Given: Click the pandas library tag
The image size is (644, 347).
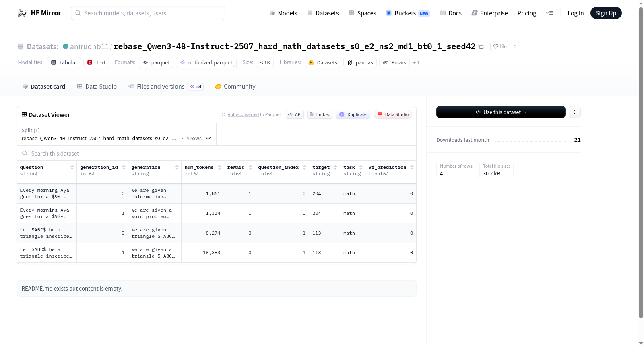Looking at the screenshot, I should click(360, 62).
